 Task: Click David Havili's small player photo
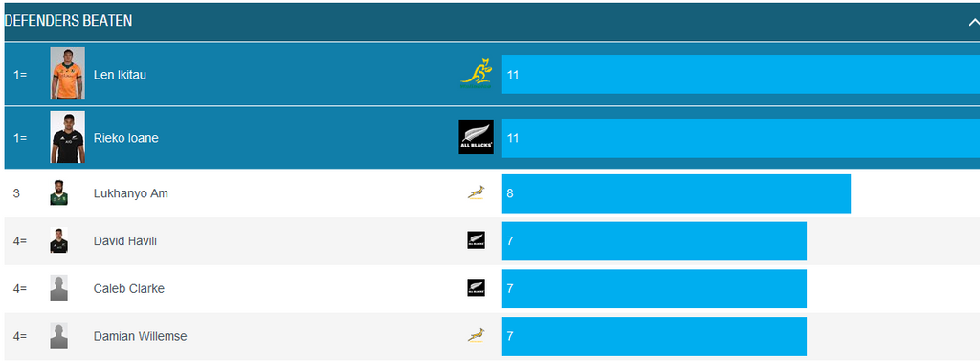pos(58,240)
